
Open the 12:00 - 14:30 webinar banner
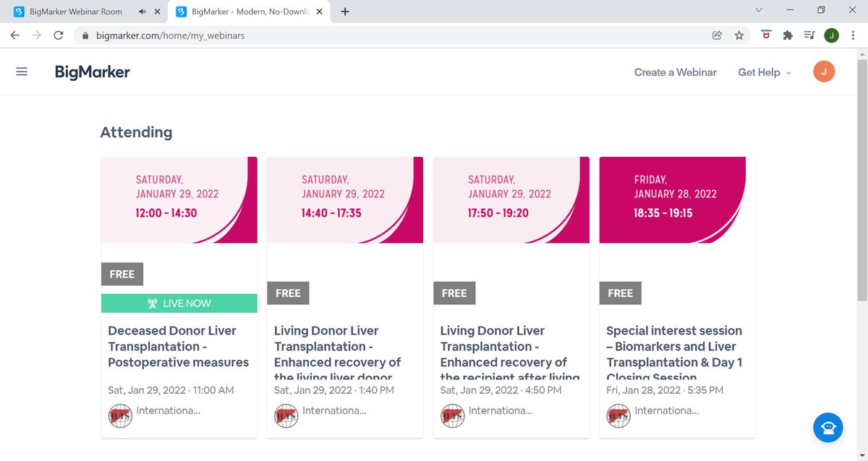click(179, 199)
